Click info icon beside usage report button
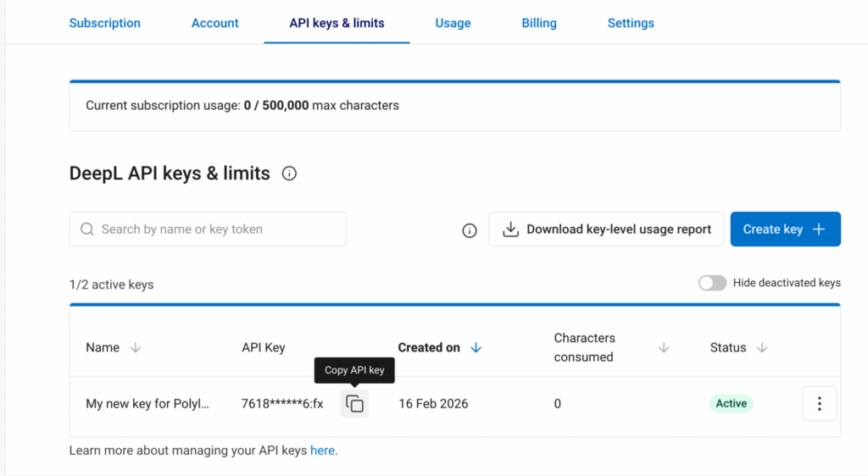The height and width of the screenshot is (476, 868). [470, 230]
